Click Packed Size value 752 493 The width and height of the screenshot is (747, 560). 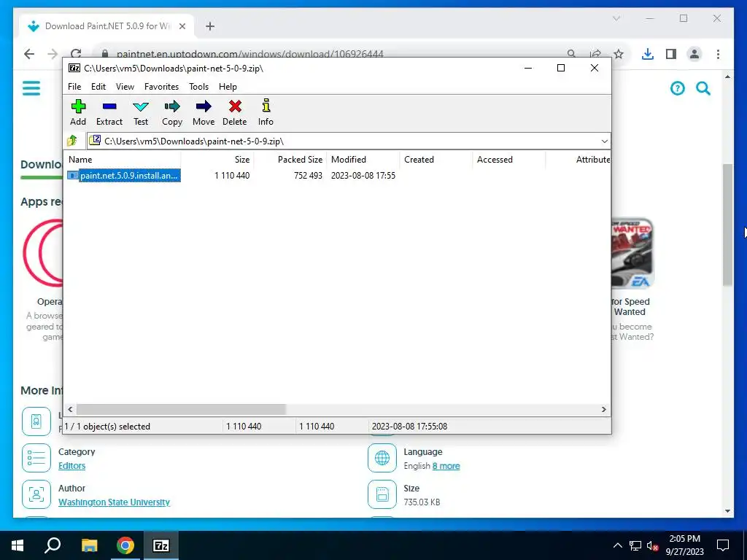(308, 175)
